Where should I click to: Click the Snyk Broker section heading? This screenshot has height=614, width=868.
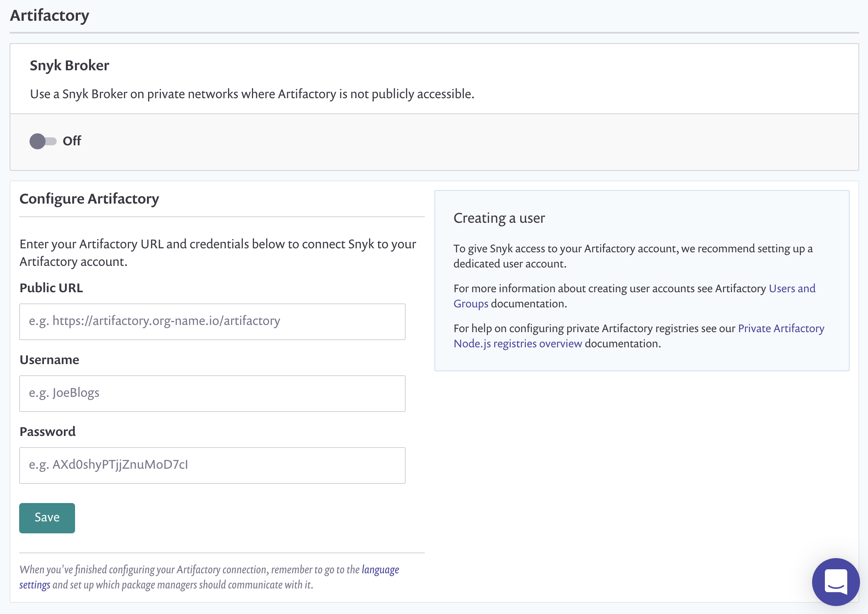pyautogui.click(x=69, y=65)
